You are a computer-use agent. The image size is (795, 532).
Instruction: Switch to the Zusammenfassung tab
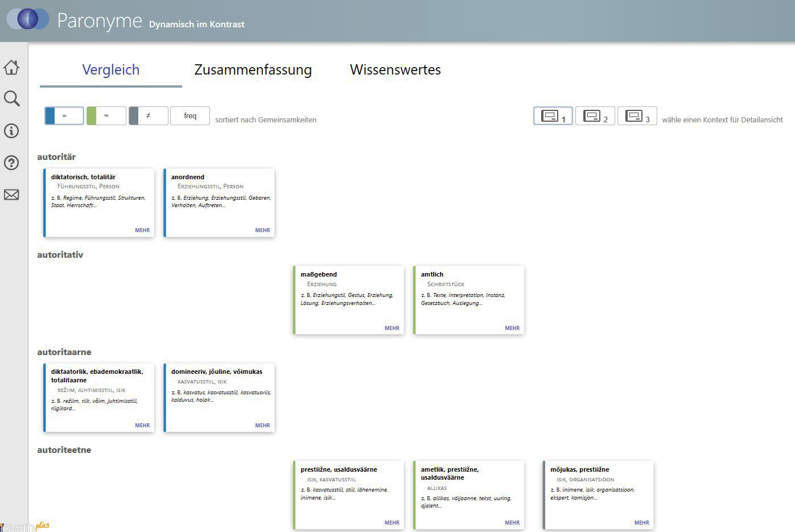pos(253,70)
